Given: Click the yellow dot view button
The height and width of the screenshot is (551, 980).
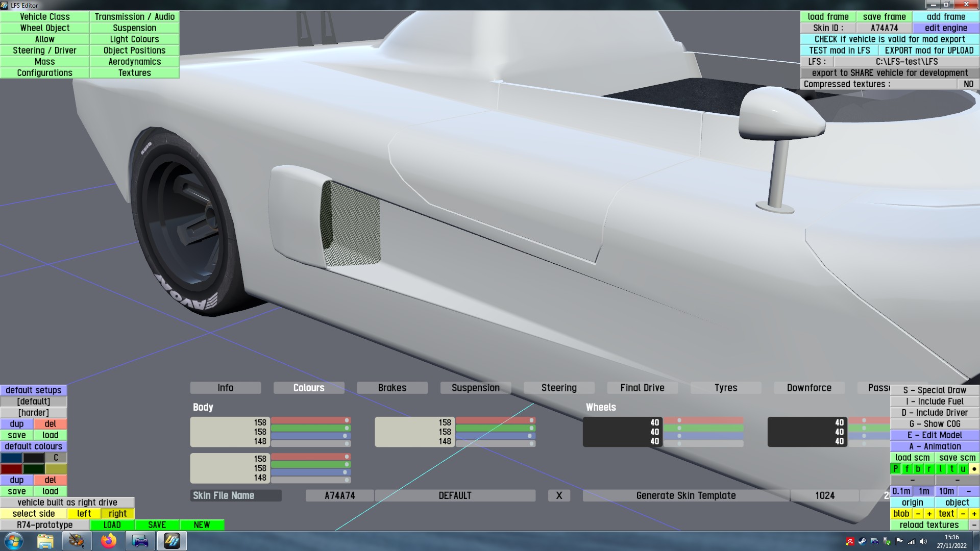Looking at the screenshot, I should click(974, 469).
